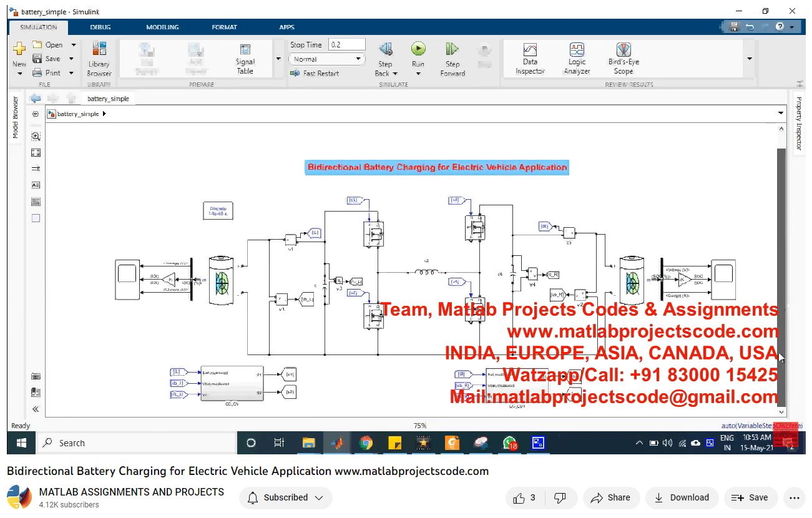Open the Help question mark icon
812x518 pixels.
point(780,27)
